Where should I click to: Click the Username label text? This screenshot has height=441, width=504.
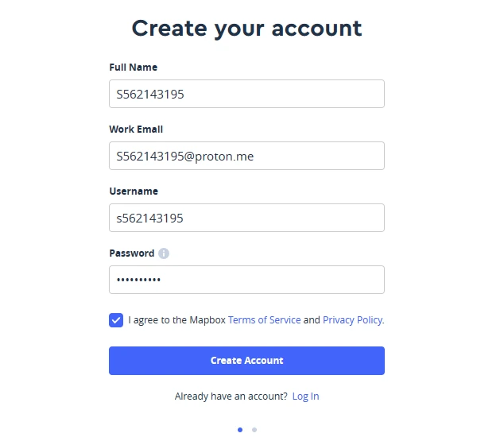(x=134, y=191)
